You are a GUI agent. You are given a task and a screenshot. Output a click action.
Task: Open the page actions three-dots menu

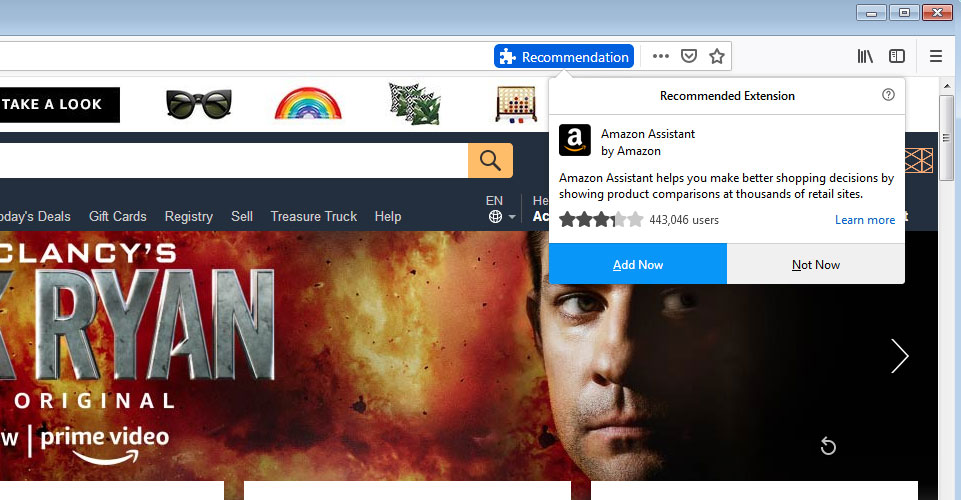(661, 56)
